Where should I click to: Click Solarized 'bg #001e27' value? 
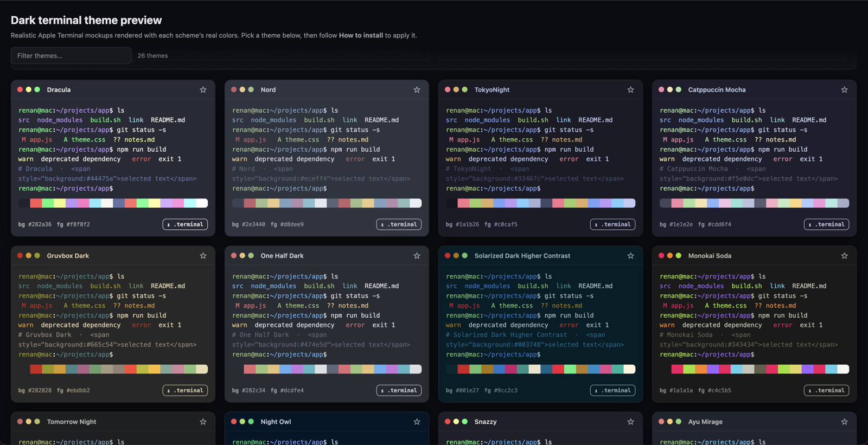pyautogui.click(x=462, y=390)
